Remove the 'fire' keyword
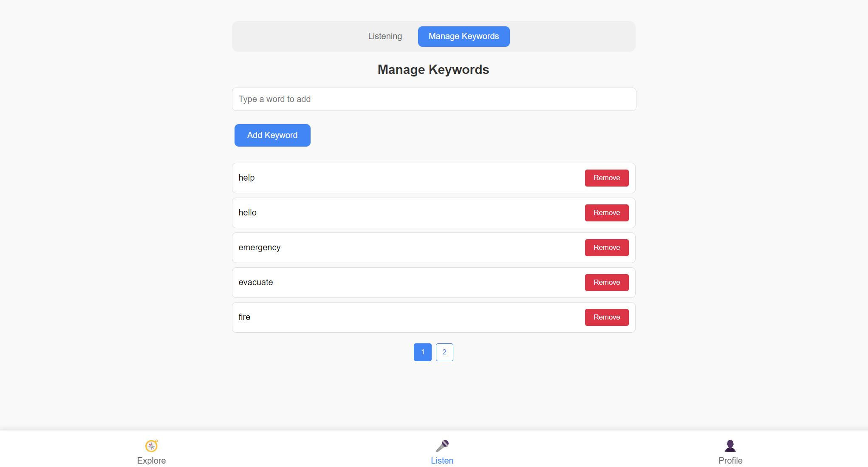Image resolution: width=868 pixels, height=467 pixels. [606, 317]
